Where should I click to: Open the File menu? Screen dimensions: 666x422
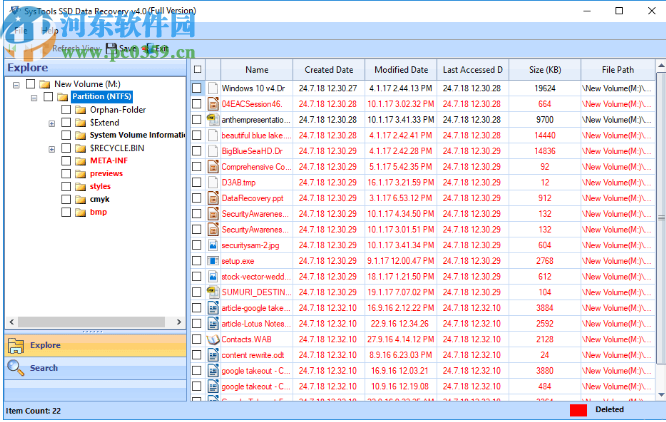20,31
